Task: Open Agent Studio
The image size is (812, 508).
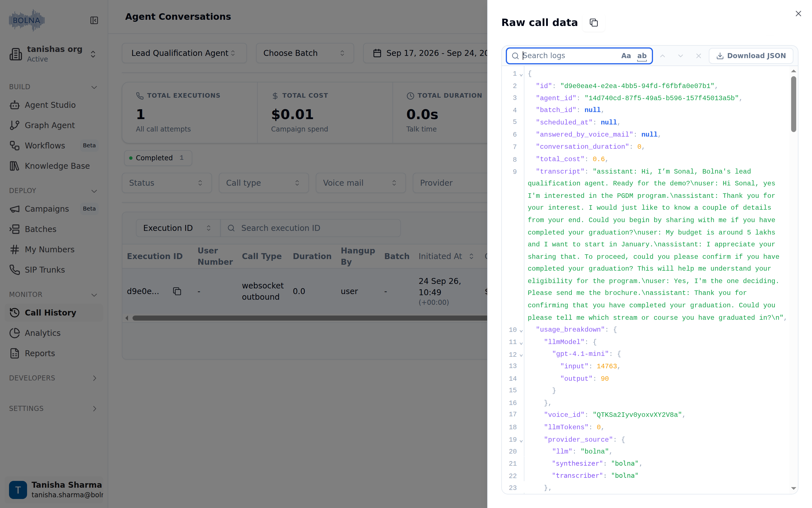Action: 54,105
